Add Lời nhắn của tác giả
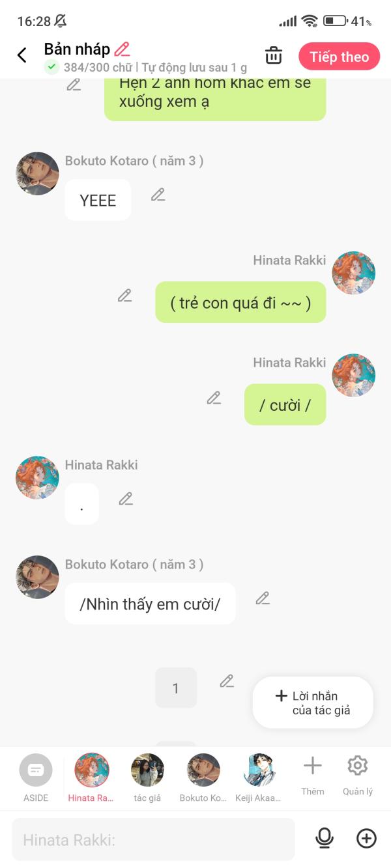 tap(313, 703)
